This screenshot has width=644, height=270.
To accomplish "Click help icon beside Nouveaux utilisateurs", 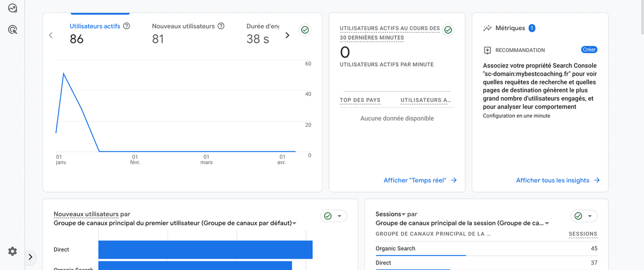I will click(221, 26).
